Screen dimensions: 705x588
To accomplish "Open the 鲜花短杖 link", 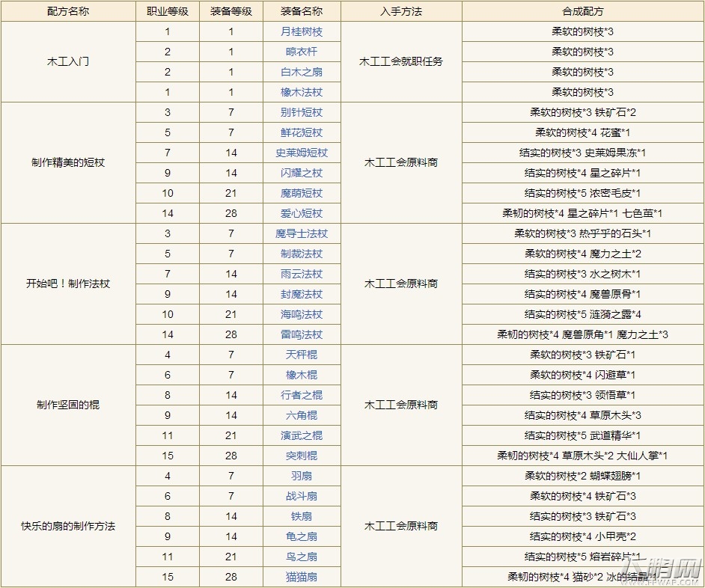I will click(302, 133).
